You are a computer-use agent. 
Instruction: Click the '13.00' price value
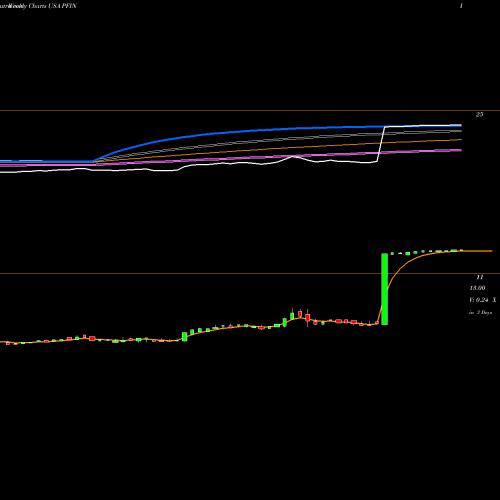coord(477,288)
